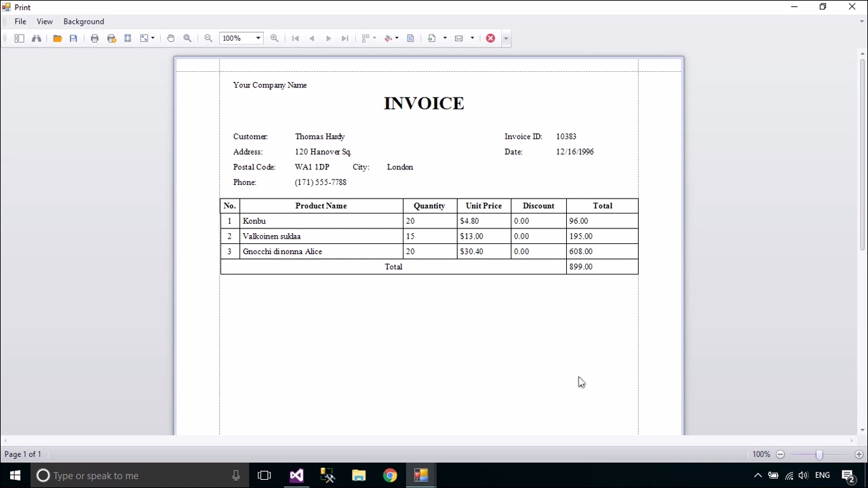Viewport: 868px width, 488px height.
Task: Click the phone number (171) 555-7788
Action: (x=321, y=182)
